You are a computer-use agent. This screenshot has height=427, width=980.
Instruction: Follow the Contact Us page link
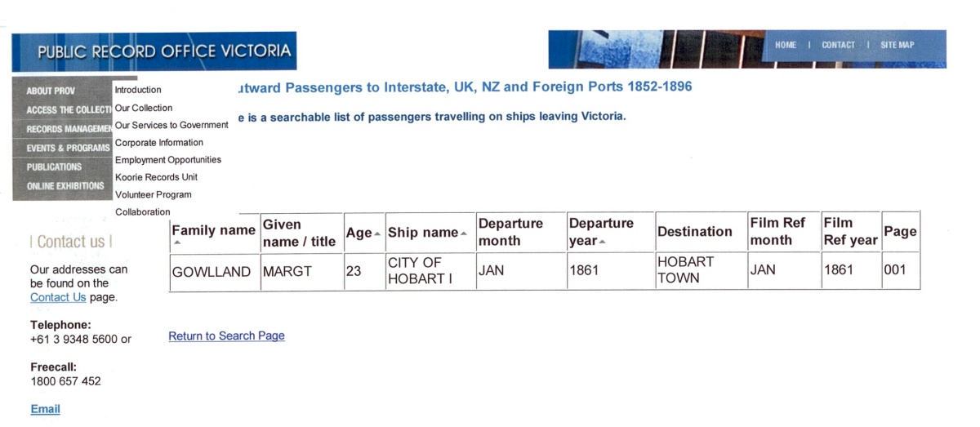[x=57, y=297]
